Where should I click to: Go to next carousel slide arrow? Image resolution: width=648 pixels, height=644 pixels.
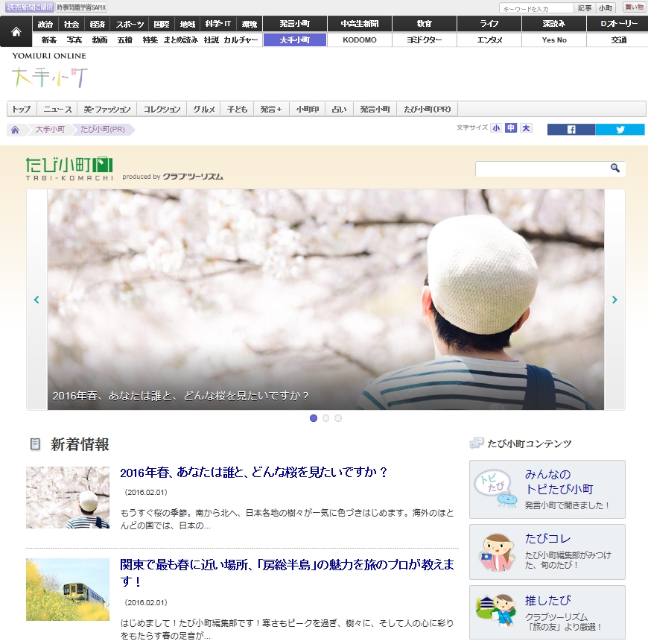click(x=614, y=300)
